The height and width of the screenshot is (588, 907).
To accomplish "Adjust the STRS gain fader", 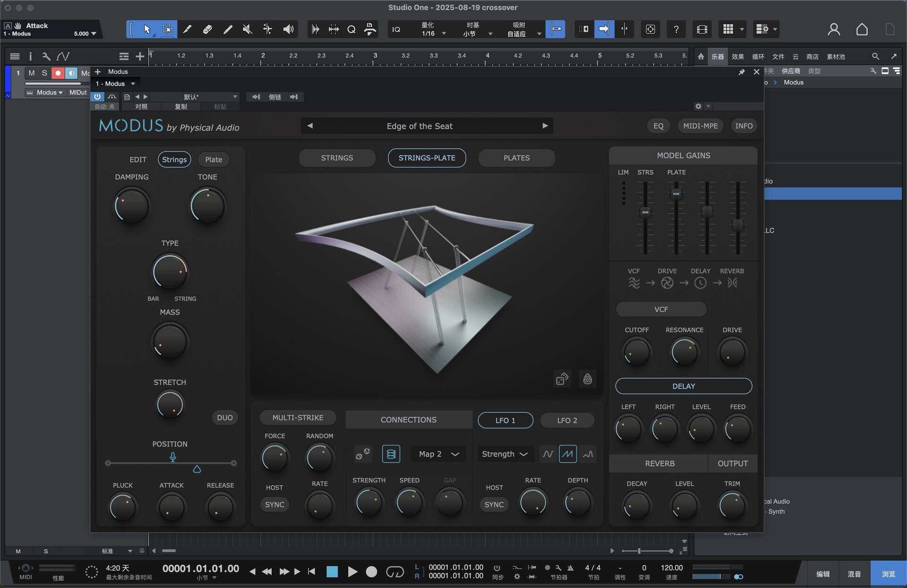I will point(645,212).
